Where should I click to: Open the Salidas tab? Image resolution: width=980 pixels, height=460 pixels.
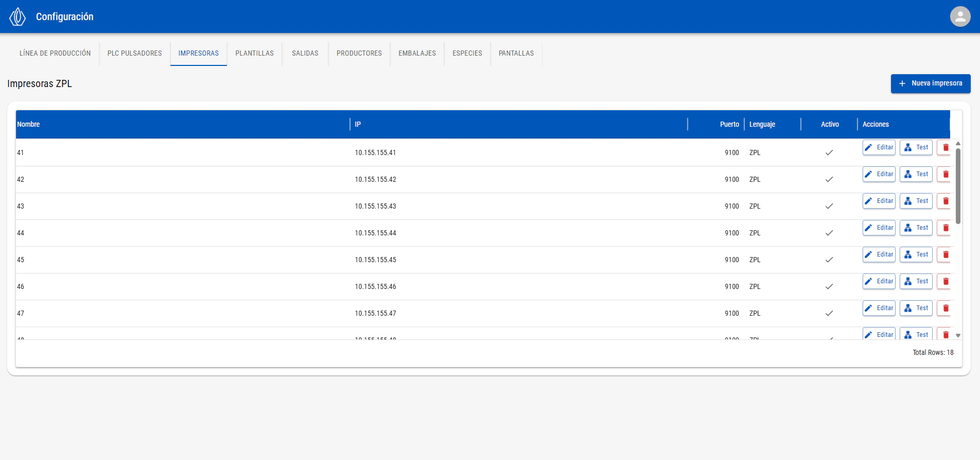[x=305, y=53]
